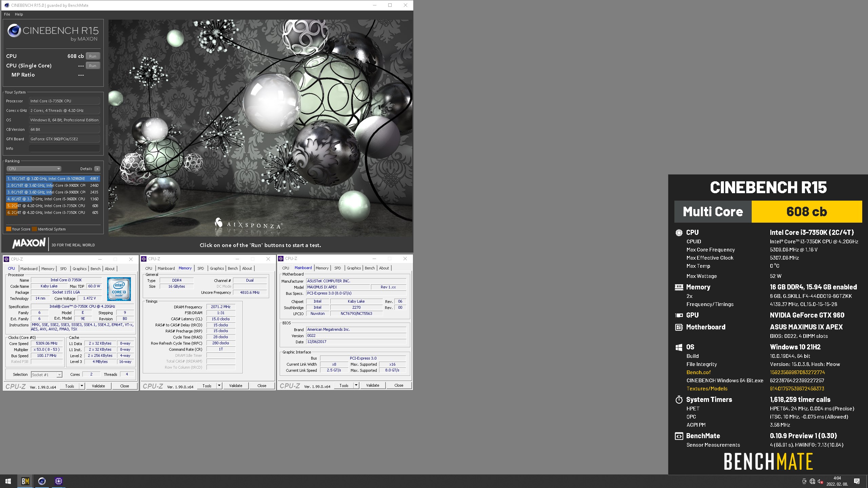Screen dimensions: 868x488
Task: Click the Mainboard CPU-Z window title icon
Action: point(281,259)
